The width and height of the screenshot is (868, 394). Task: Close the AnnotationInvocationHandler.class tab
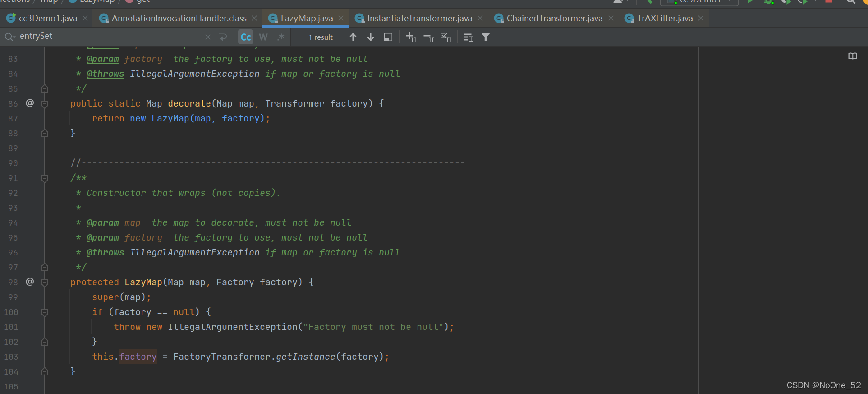click(x=254, y=18)
